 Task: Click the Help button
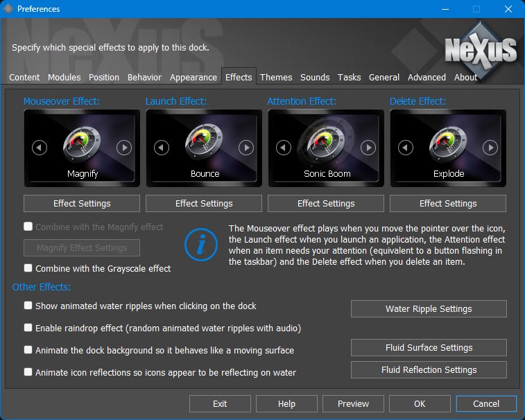286,403
